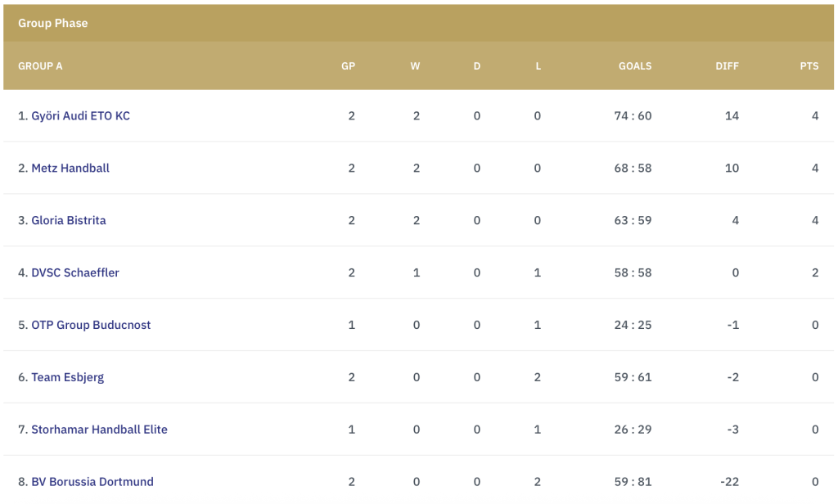Image resolution: width=838 pixels, height=504 pixels.
Task: Select Gloria Bistrita team link
Action: pos(69,221)
